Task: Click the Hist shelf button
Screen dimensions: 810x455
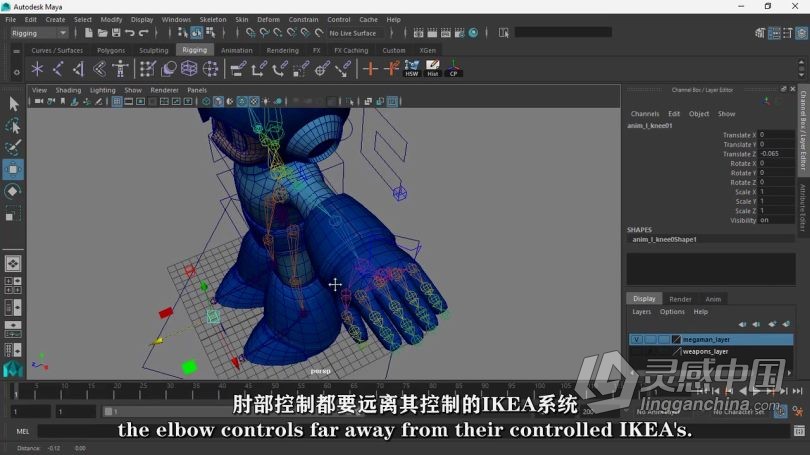Action: 432,69
